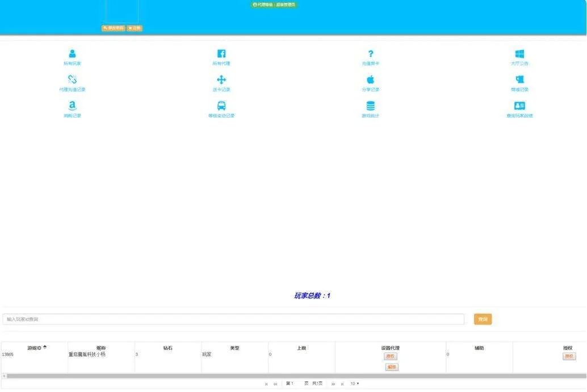Click the 修改密码 button in the header
The image size is (587, 392).
pos(113,28)
